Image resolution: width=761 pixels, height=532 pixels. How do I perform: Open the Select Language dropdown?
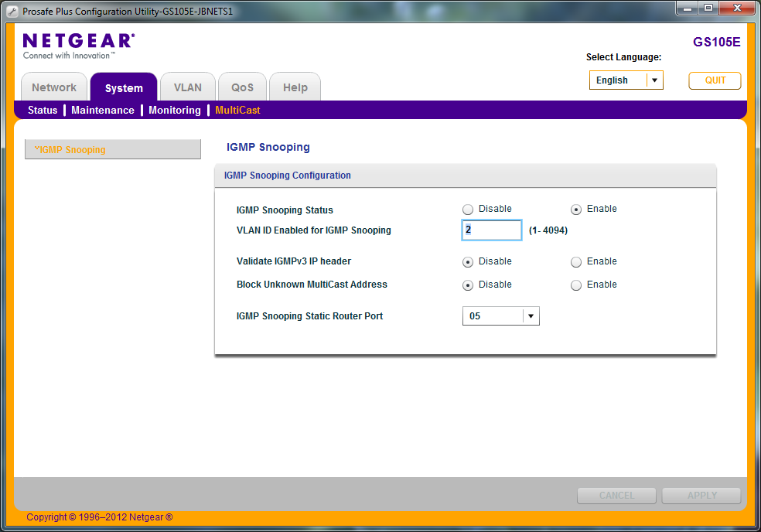point(626,80)
